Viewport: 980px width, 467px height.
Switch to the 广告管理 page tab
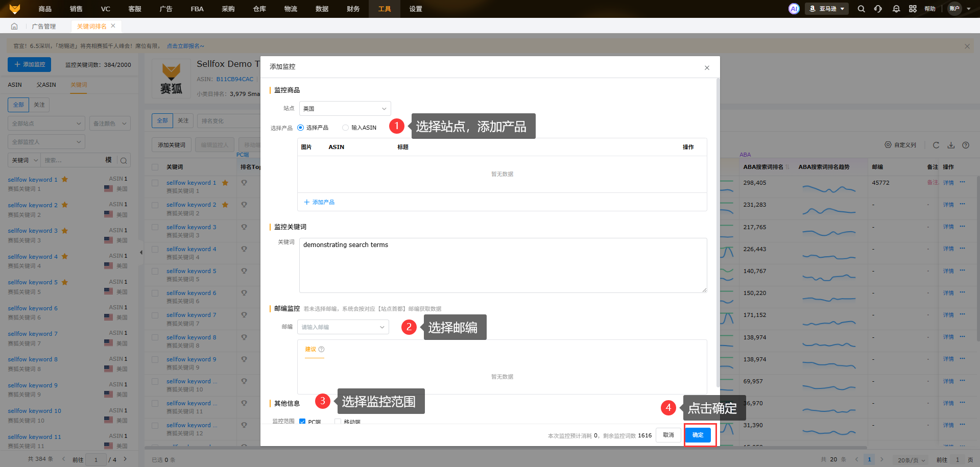tap(44, 27)
